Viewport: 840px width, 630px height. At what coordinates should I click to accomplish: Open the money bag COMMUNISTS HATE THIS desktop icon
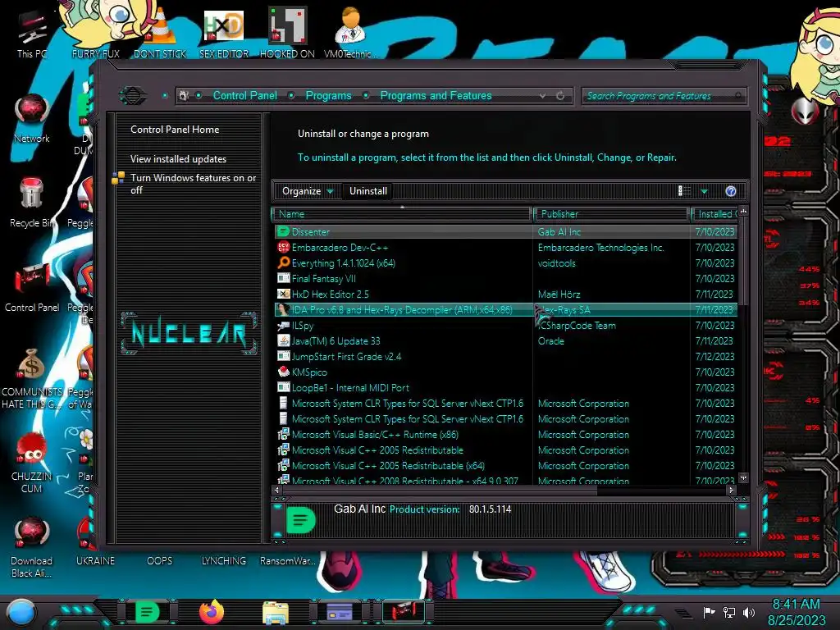[32, 377]
